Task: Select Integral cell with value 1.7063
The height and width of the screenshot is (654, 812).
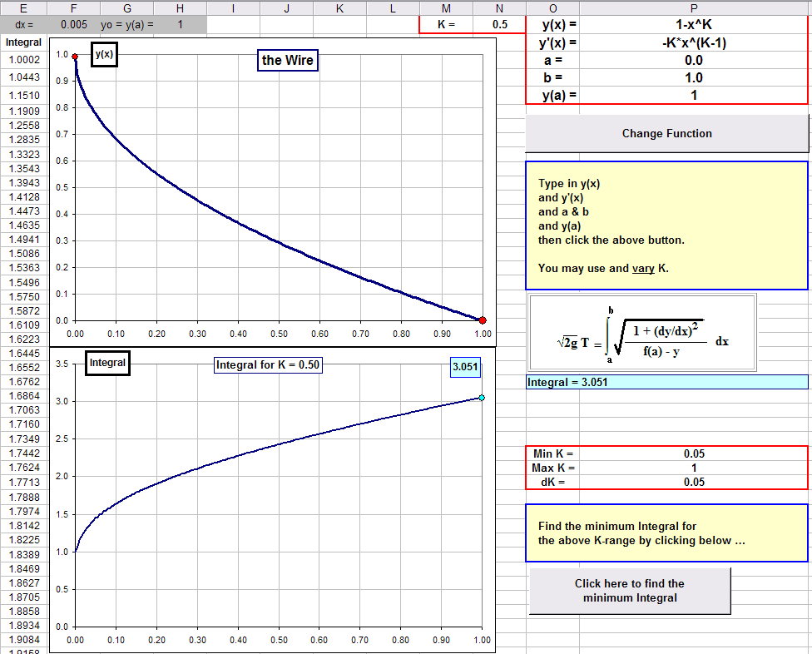Action: 24,410
